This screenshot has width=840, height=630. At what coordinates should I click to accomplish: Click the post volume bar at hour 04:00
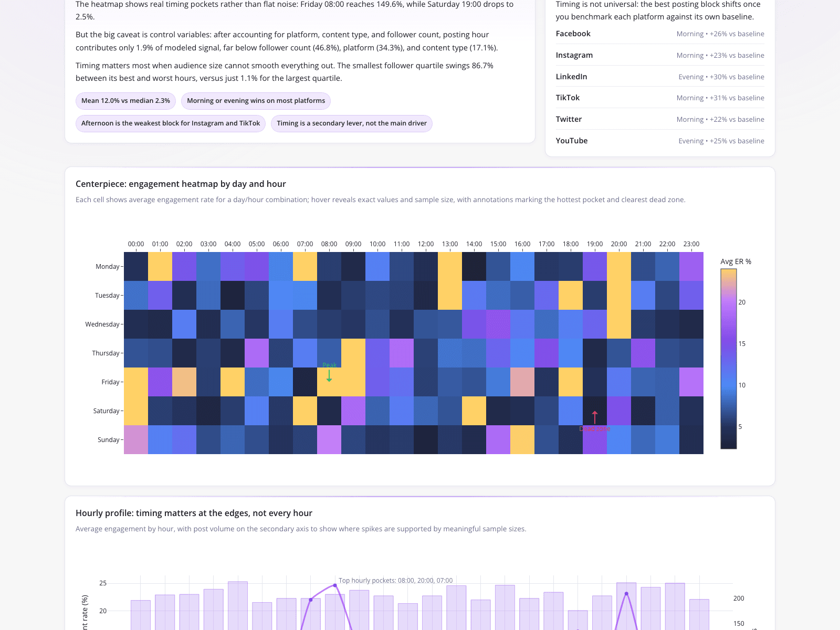(238, 605)
